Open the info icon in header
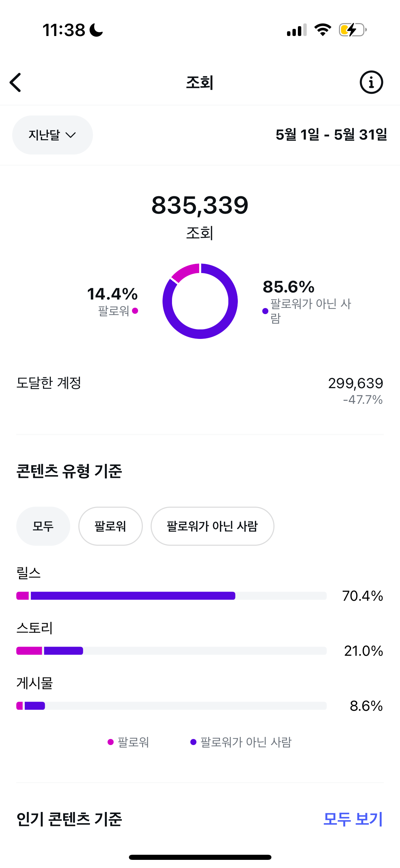This screenshot has height=868, width=400. 371,83
